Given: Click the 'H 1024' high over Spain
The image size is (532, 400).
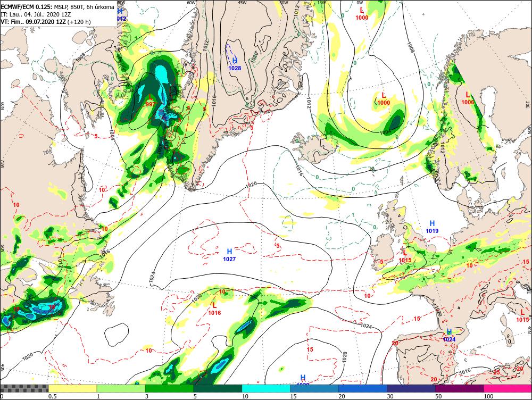Looking at the screenshot, I should 449,335.
